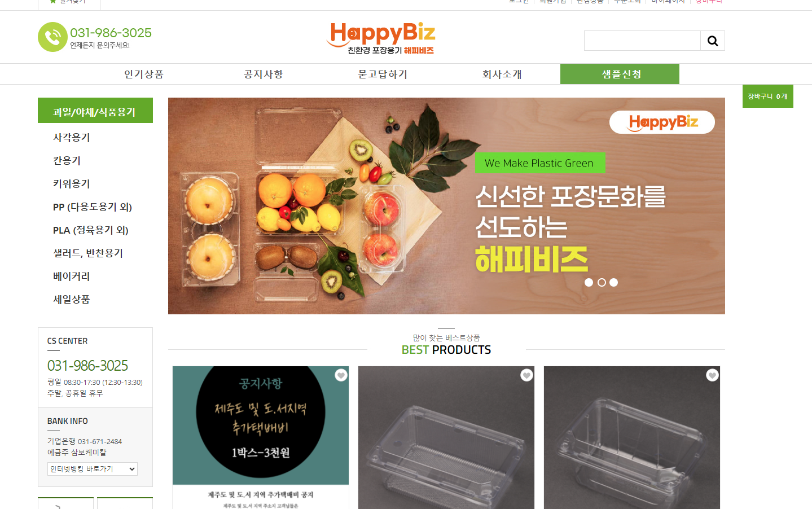
Task: Click the green phone icon
Action: click(52, 37)
